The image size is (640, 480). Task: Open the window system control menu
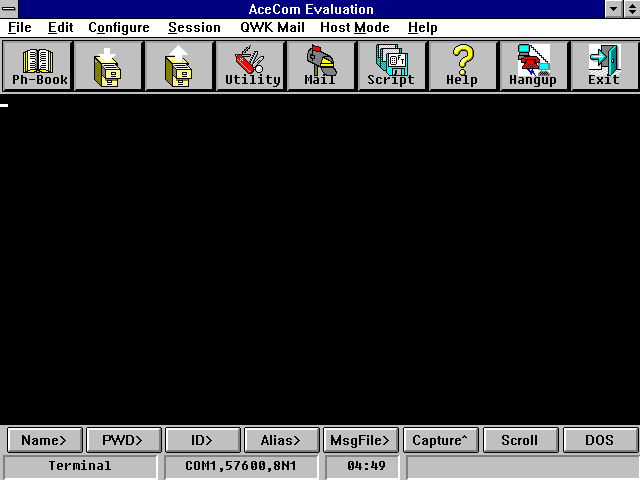point(9,9)
